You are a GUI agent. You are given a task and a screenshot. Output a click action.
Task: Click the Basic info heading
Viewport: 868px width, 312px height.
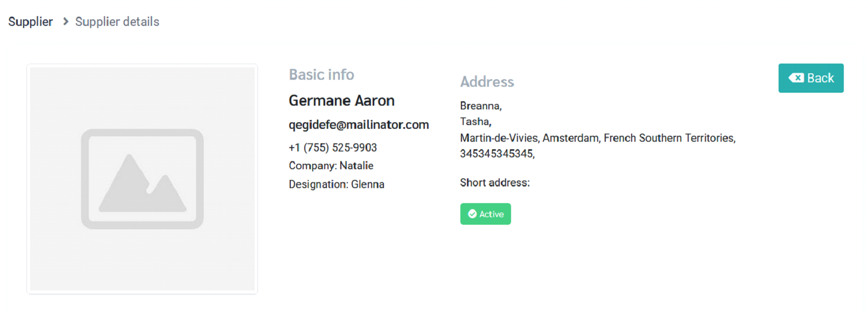[x=321, y=74]
